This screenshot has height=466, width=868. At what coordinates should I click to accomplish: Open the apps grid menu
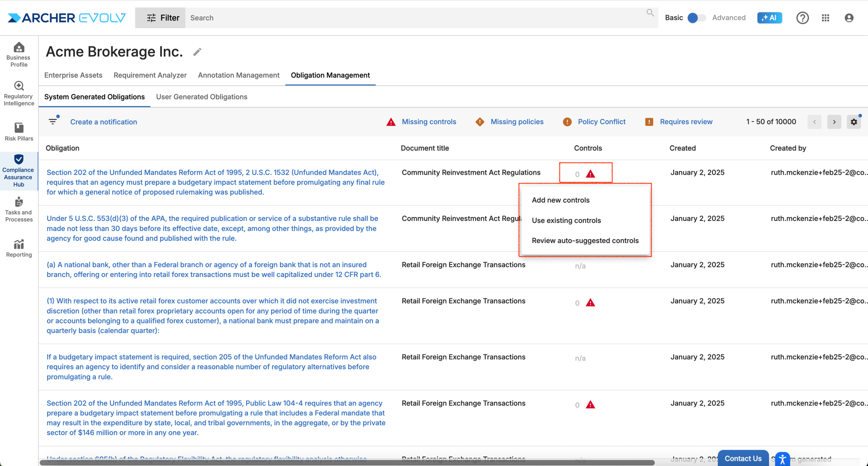coord(826,18)
